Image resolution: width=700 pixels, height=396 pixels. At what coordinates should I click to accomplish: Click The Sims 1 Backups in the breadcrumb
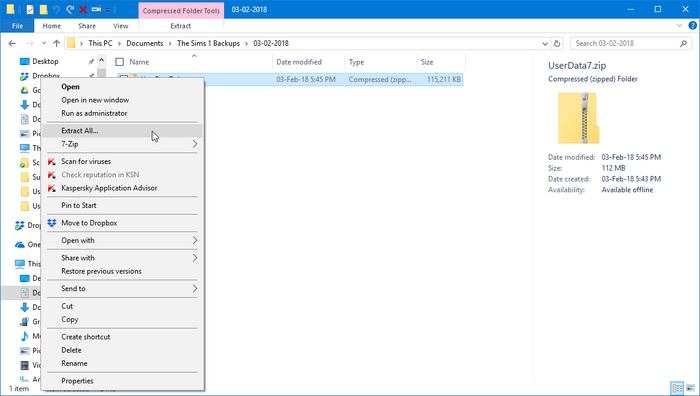(208, 43)
